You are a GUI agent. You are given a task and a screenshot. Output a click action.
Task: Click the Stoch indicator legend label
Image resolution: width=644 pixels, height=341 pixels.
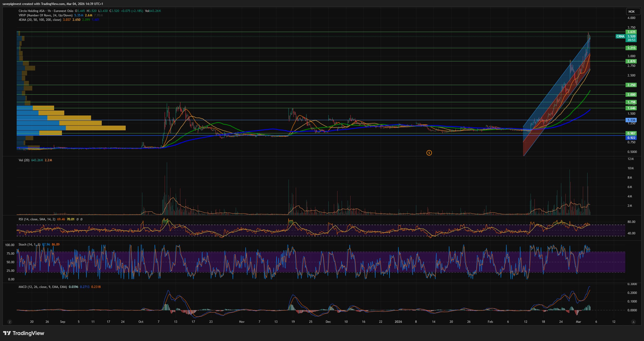click(x=29, y=245)
